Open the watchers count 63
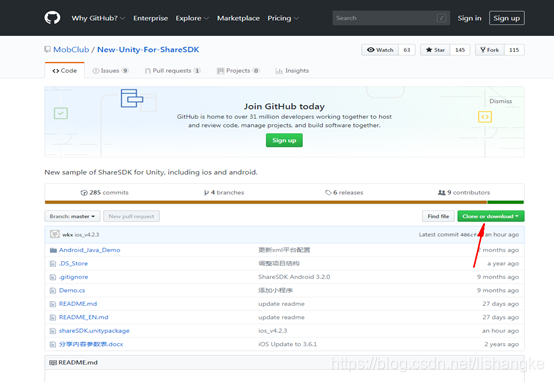 pyautogui.click(x=407, y=50)
